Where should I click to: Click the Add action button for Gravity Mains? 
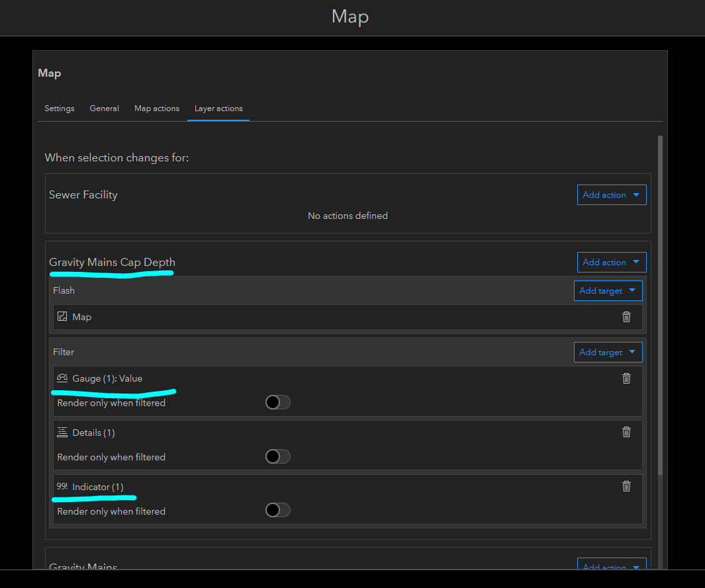(611, 567)
